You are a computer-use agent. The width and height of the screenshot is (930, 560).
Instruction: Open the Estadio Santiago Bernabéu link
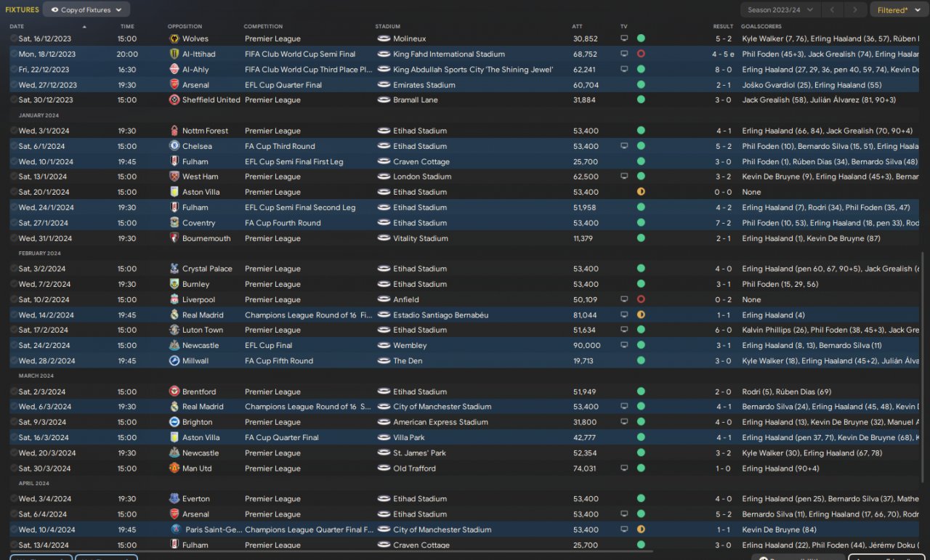(441, 315)
